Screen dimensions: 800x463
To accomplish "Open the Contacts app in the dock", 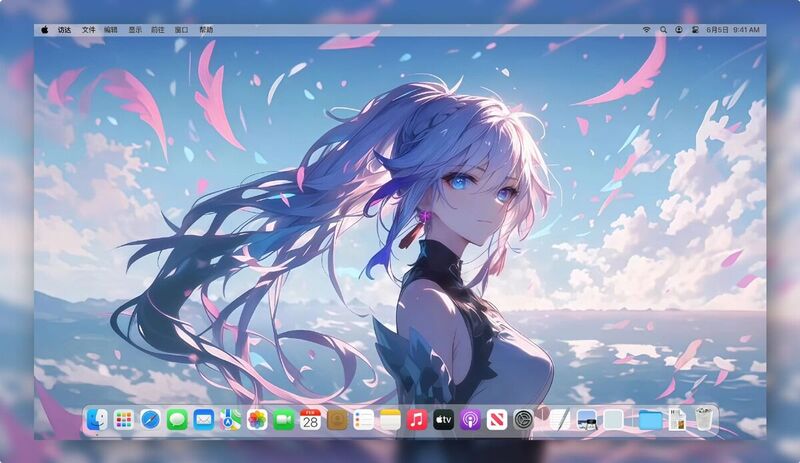I will tap(337, 420).
